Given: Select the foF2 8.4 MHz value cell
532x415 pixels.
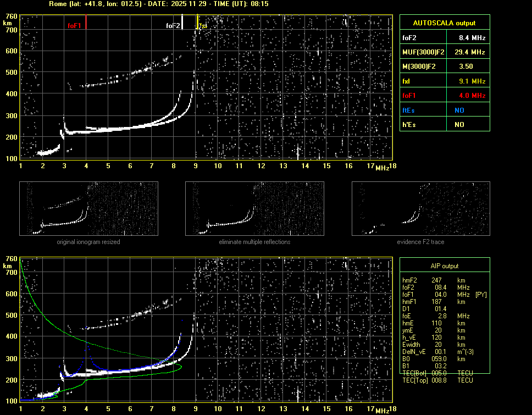Looking at the screenshot, I should 472,38.
